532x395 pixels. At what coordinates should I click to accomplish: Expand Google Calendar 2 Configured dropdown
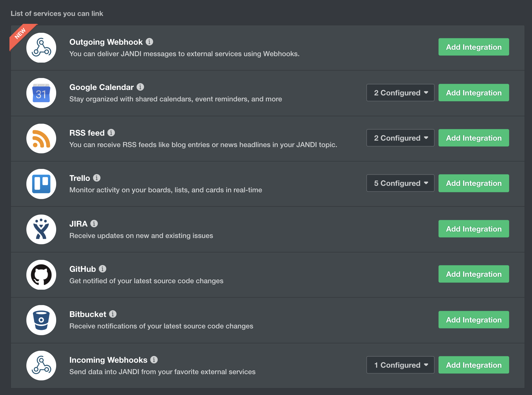coord(400,93)
